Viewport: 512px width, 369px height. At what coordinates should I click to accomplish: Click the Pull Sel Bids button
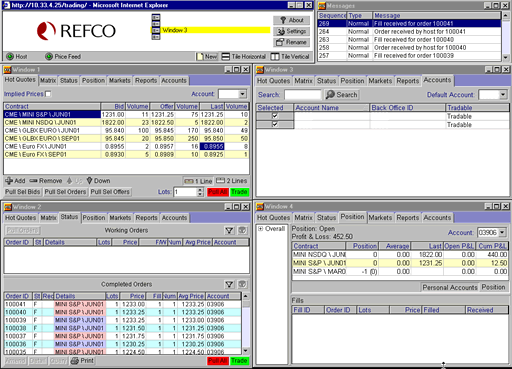(x=22, y=192)
